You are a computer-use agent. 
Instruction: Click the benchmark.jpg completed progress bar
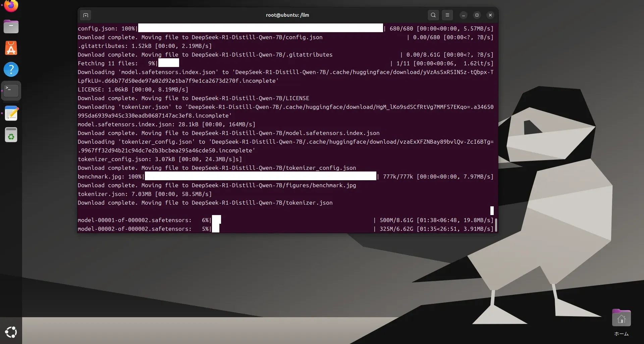[260, 177]
